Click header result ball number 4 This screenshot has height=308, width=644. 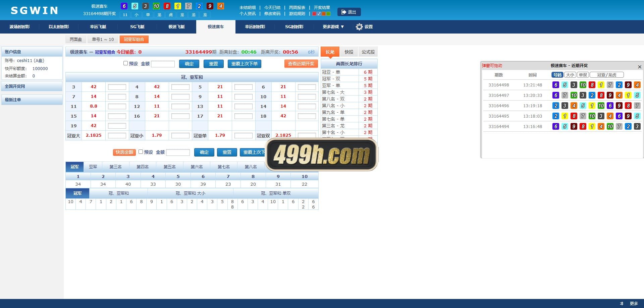tap(221, 6)
